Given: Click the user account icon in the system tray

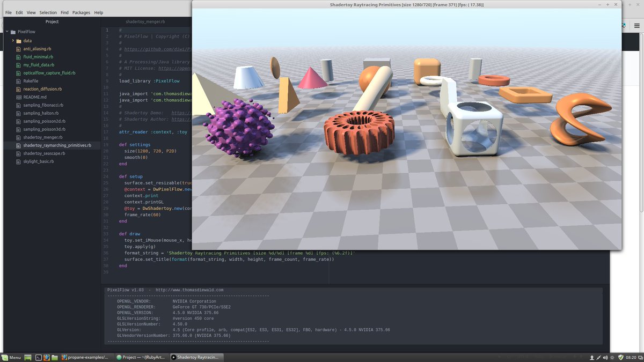Looking at the screenshot, I should 592,357.
